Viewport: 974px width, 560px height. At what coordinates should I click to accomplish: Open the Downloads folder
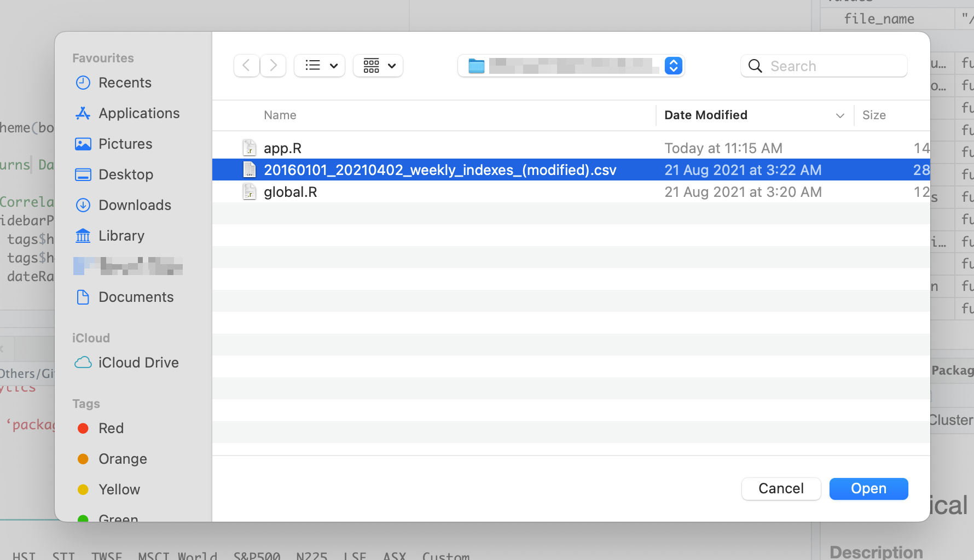point(135,205)
